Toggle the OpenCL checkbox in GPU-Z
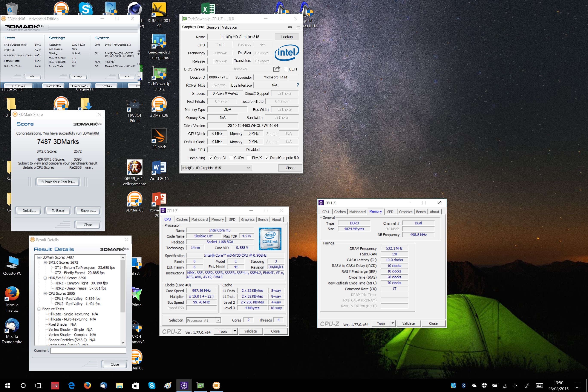The image size is (588, 392). pyautogui.click(x=211, y=158)
